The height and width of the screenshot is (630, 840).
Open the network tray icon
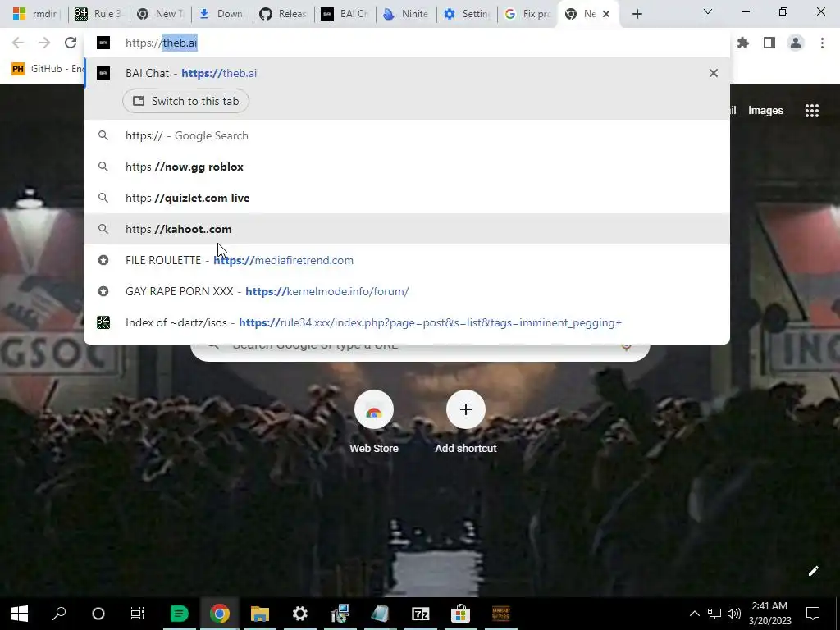click(714, 614)
